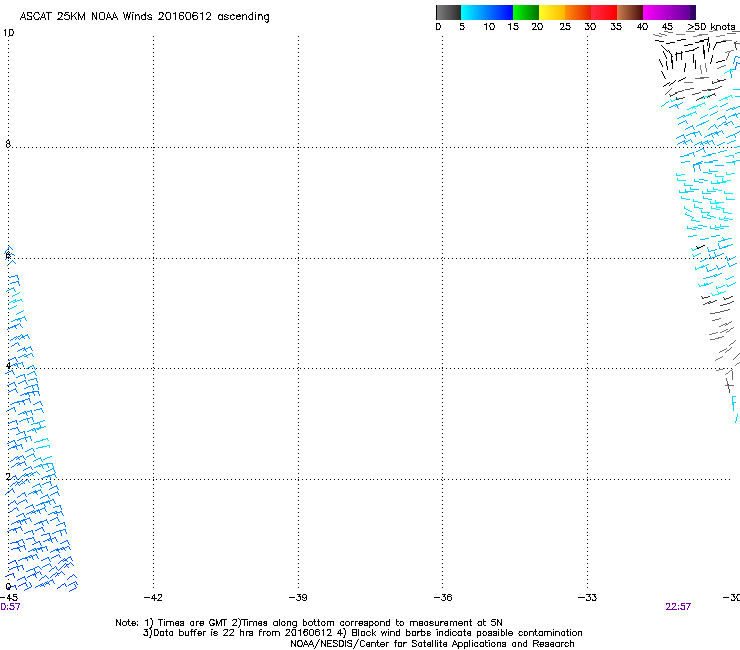Click the brown 35-40 knots color segment

[630, 12]
